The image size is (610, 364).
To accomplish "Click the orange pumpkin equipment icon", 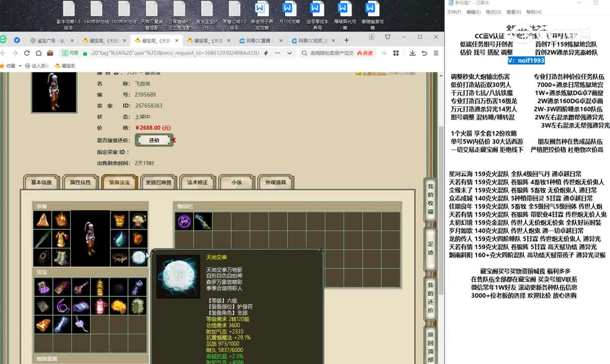I will tap(138, 239).
